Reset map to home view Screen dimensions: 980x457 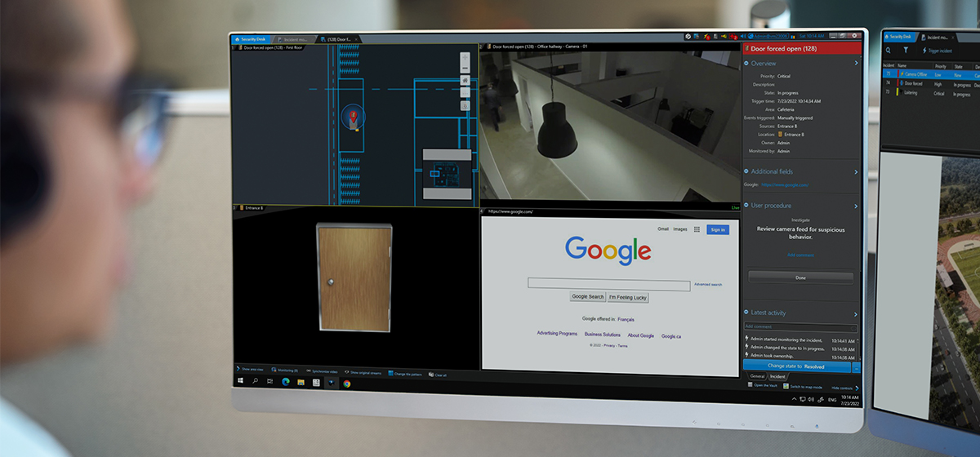465,81
